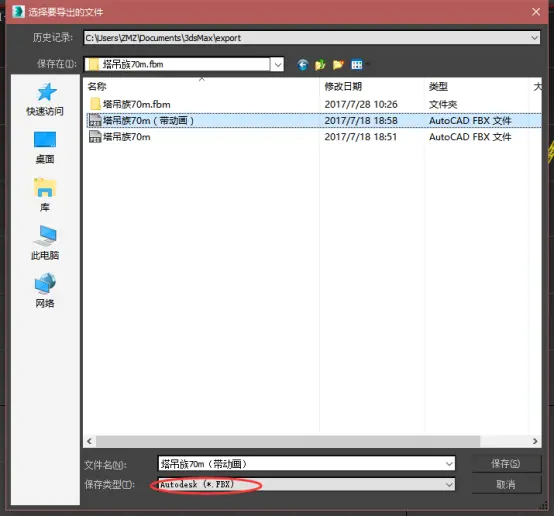Image resolution: width=554 pixels, height=516 pixels.
Task: Select 此电脑 this PC in sidebar
Action: [45, 243]
